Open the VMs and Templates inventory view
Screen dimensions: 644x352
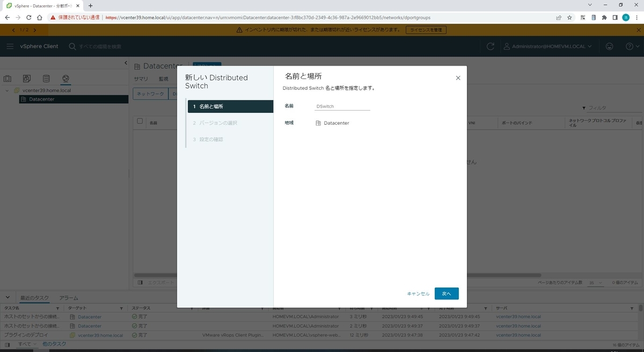pos(27,79)
